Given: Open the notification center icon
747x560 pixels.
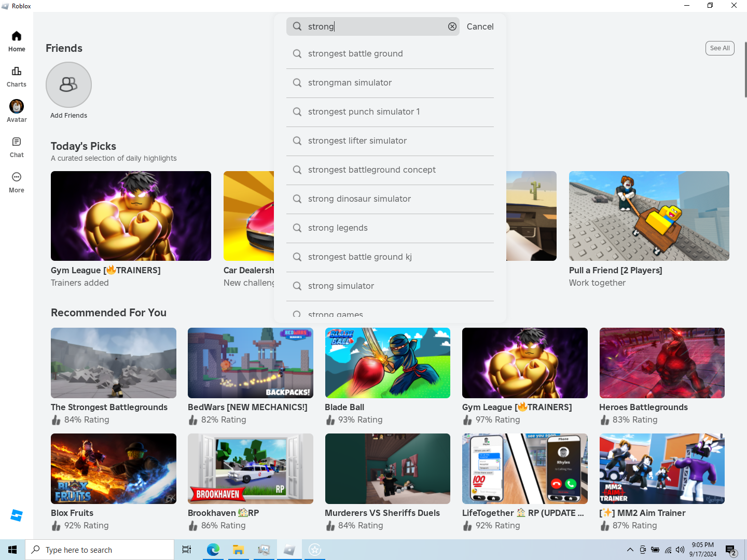Looking at the screenshot, I should pyautogui.click(x=731, y=550).
